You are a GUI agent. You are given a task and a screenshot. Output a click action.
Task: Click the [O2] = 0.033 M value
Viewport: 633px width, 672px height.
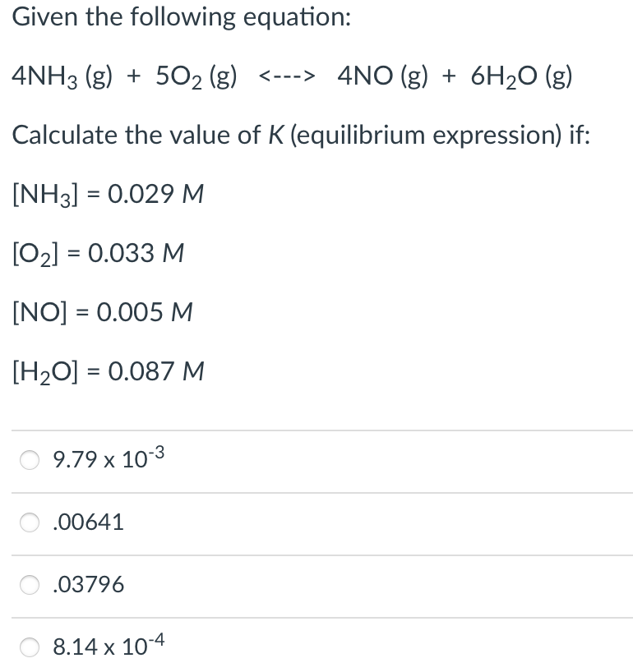(99, 253)
